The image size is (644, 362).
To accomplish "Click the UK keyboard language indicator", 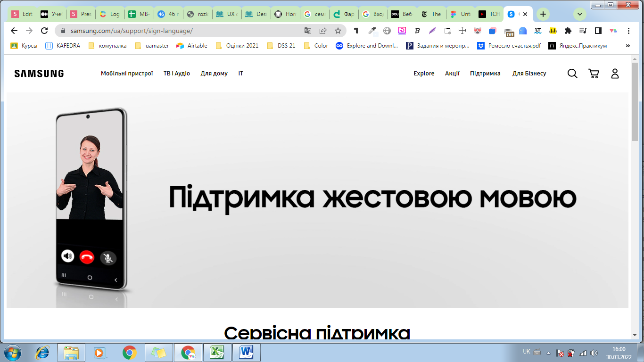I will coord(526,352).
